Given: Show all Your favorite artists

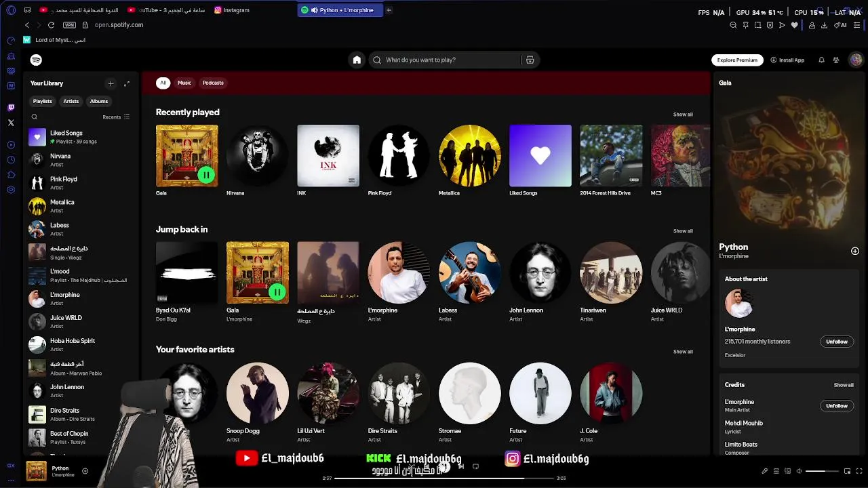Looking at the screenshot, I should pyautogui.click(x=683, y=352).
